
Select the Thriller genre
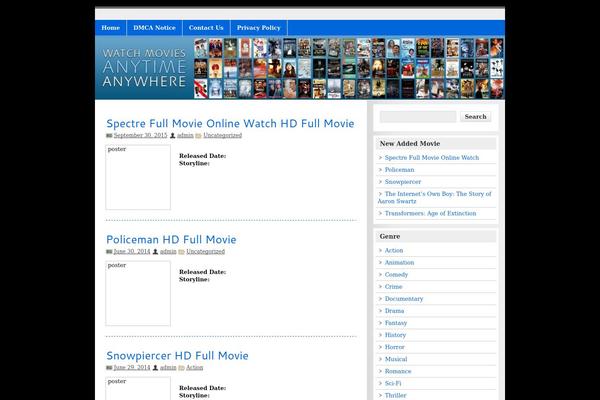(395, 395)
